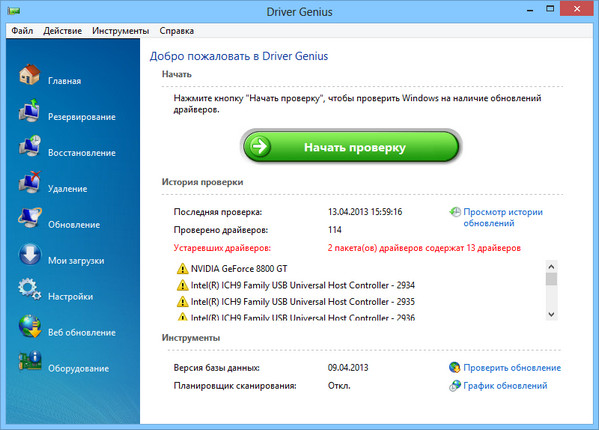
Task: Click the Мои загрузки sidebar label
Action: tap(76, 260)
